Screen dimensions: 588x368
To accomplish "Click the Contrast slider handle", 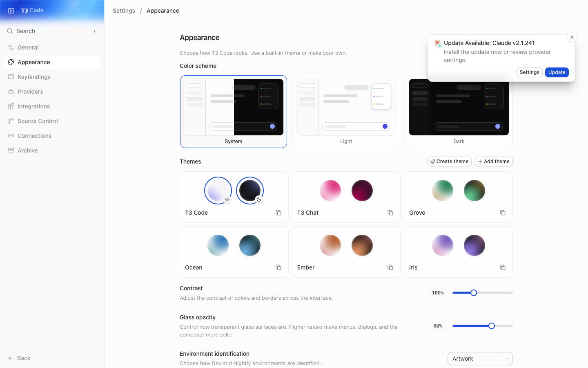I will (474, 293).
